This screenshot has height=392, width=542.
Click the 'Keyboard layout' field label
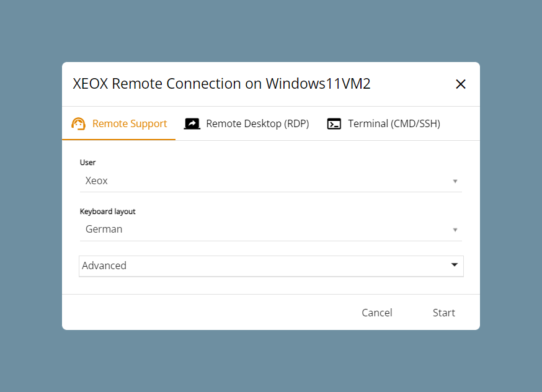click(107, 212)
